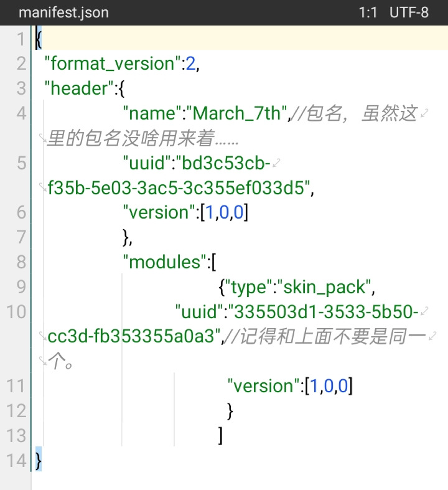Screen dimensions: 448x490
Task: Click wrapped uuid cc3d-fb353355a0a3
Action: [x=134, y=336]
